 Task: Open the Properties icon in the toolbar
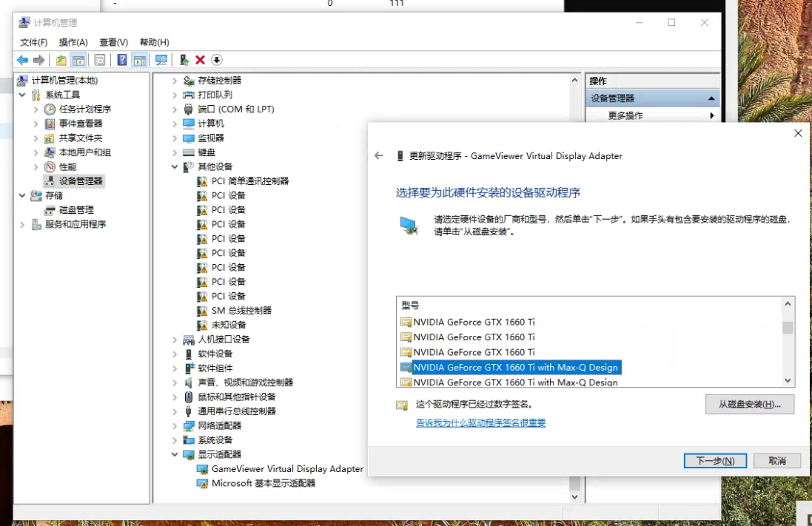[98, 60]
